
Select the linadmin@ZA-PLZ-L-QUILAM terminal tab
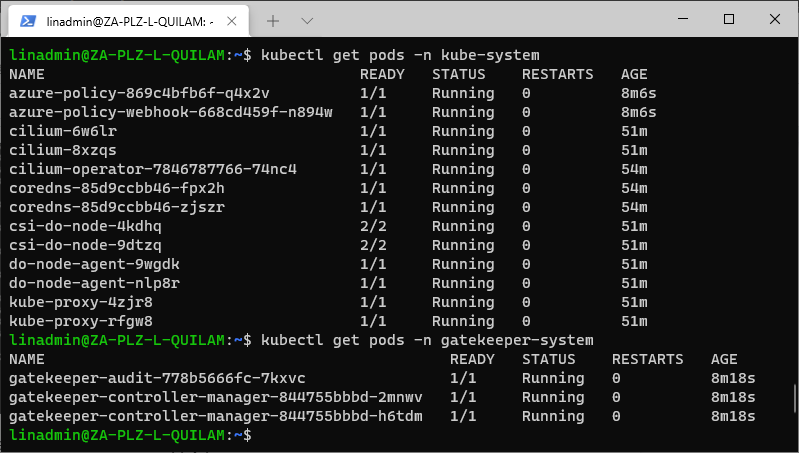coord(129,21)
